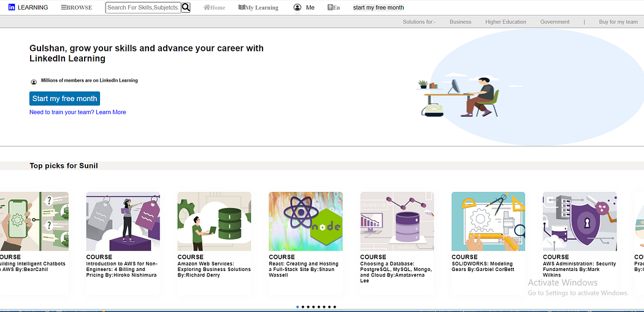Image resolution: width=644 pixels, height=312 pixels.
Task: Open the React and Node course thumbnail
Action: coord(305,221)
